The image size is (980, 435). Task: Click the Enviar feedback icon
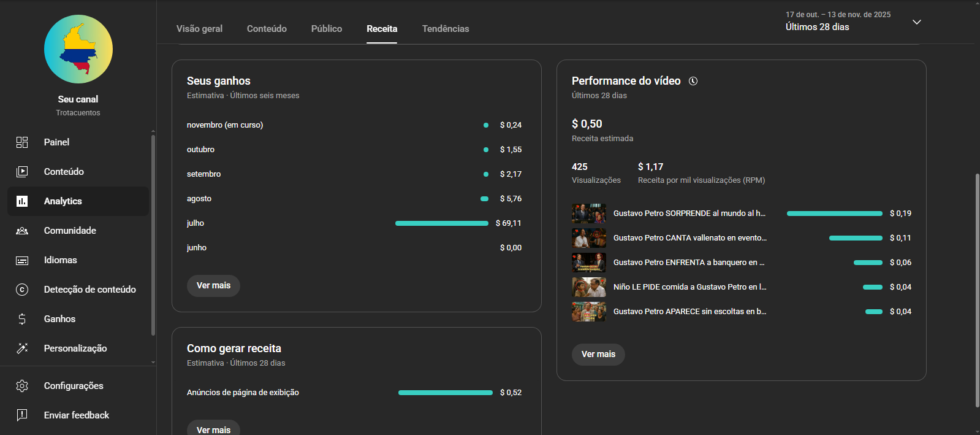pyautogui.click(x=22, y=415)
